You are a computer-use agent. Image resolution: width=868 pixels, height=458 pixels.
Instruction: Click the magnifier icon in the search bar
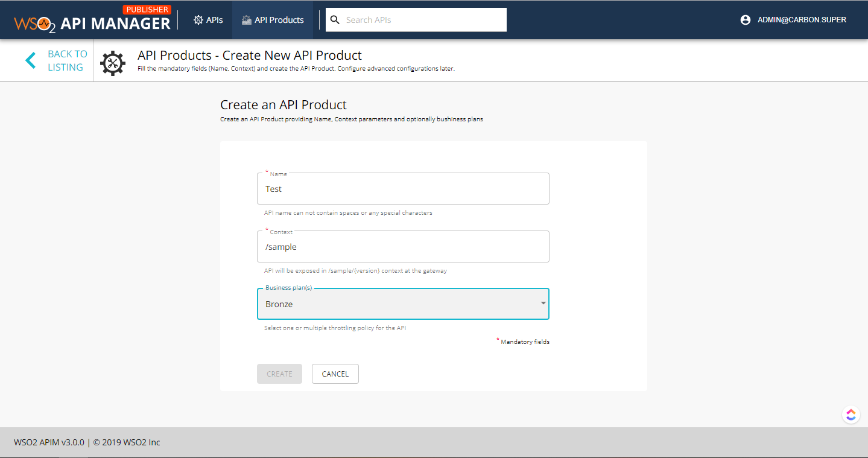coord(335,19)
